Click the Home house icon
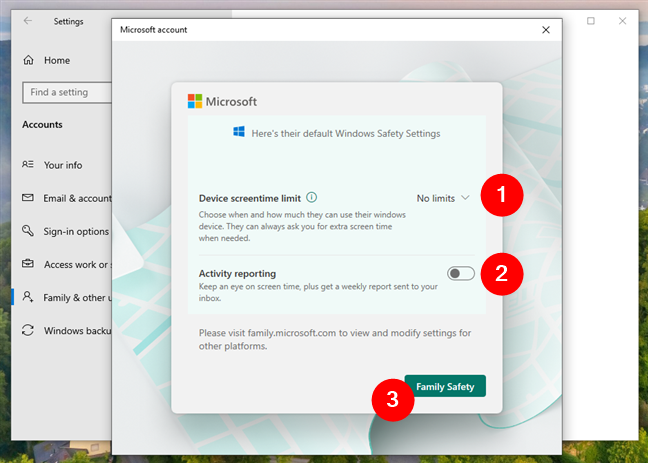Image resolution: width=648 pixels, height=463 pixels. [x=28, y=60]
